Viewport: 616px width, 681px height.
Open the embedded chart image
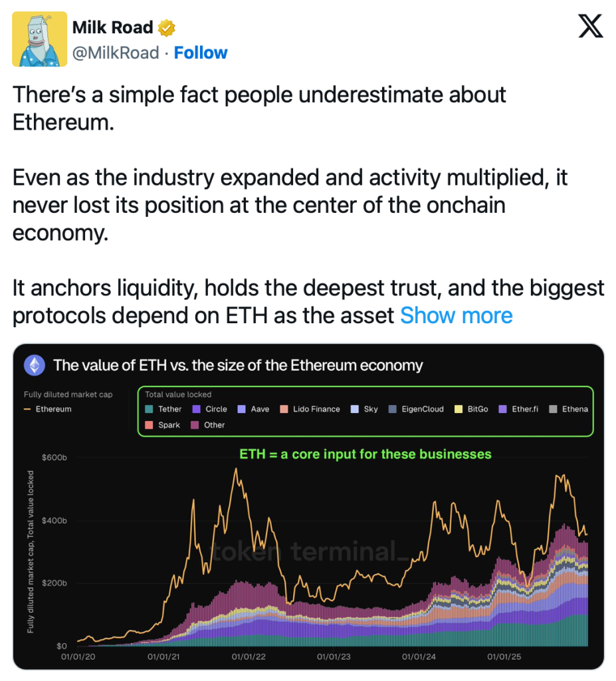[308, 545]
